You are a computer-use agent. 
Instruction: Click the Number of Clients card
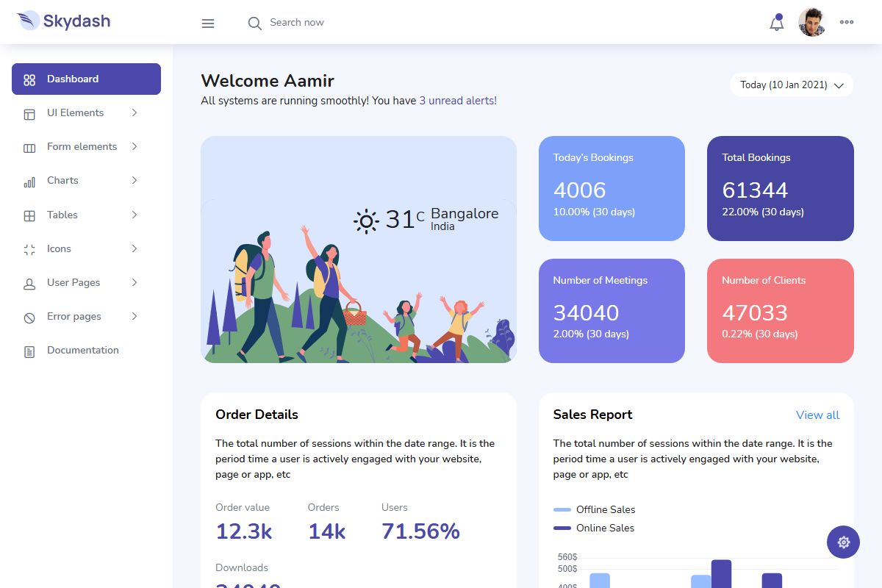(781, 311)
